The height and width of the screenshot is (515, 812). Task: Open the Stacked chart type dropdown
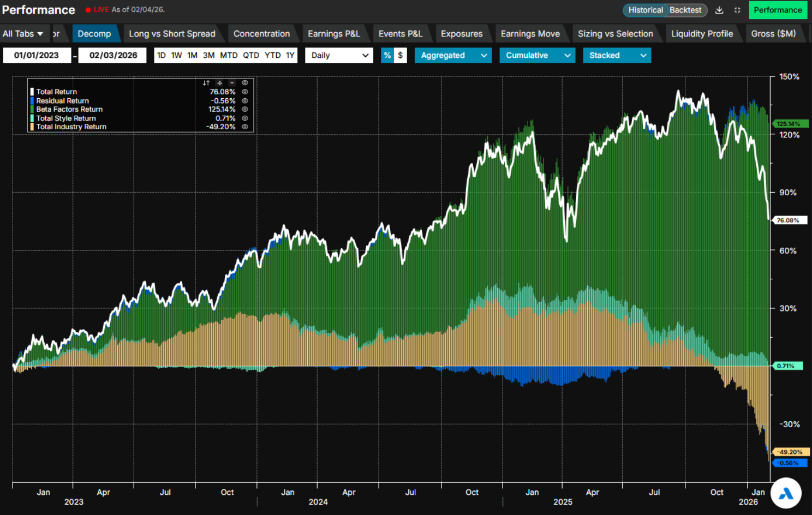pyautogui.click(x=617, y=55)
